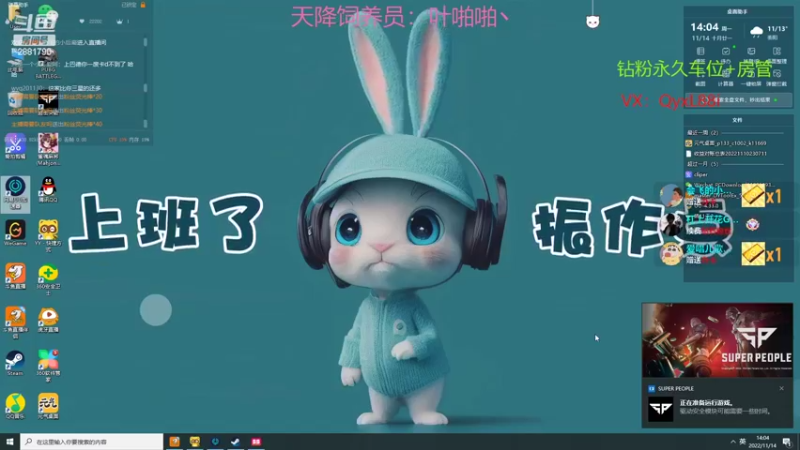
Task: Open the Steam desktop shortcut
Action: 15,363
